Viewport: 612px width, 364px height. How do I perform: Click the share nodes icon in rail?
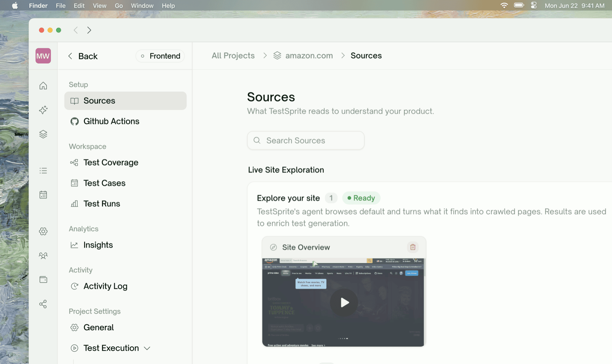43,304
